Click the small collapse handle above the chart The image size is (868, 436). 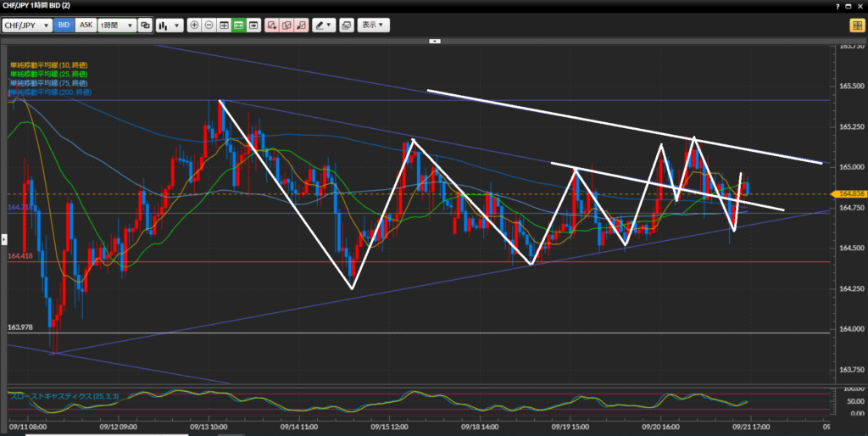click(x=436, y=40)
